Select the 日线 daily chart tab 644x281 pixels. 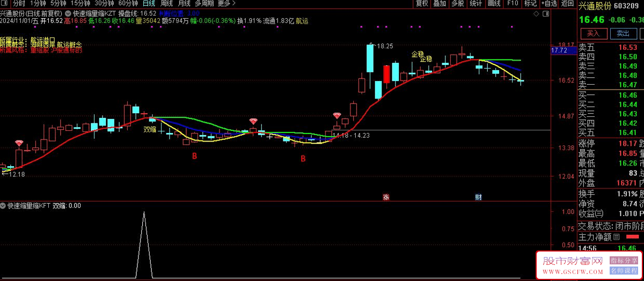pos(149,3)
